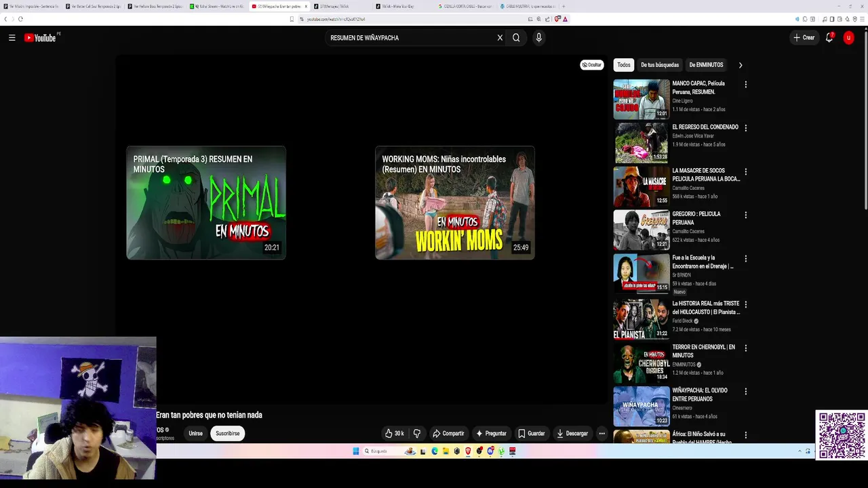Switch to the Ver Misión Imposible tab
Viewport: 868px width, 488px height.
pyautogui.click(x=32, y=6)
